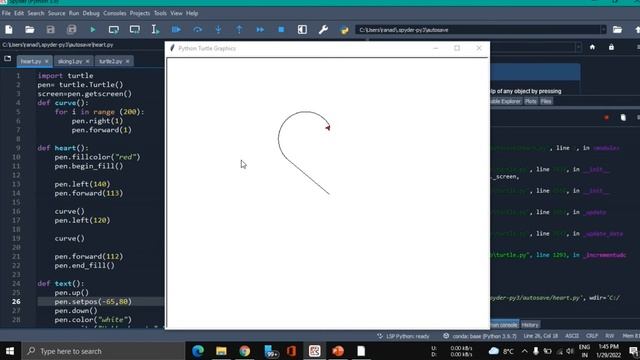640x360 pixels.
Task: Click the Browse tabs icon in editor
Action: [7, 59]
